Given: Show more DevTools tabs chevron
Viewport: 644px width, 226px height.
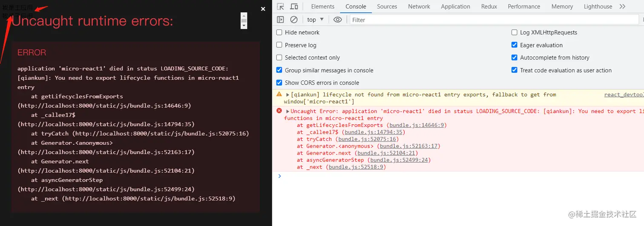Looking at the screenshot, I should [623, 6].
